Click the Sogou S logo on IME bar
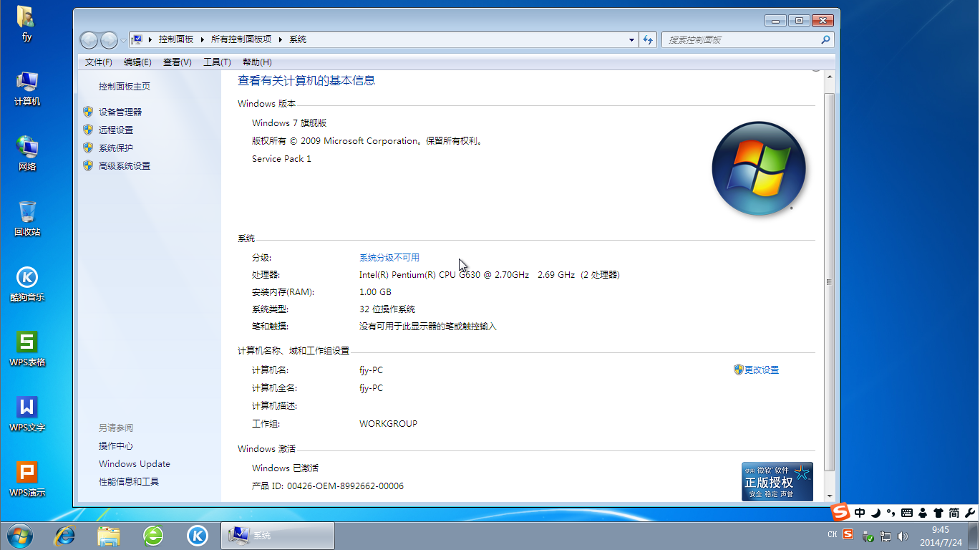This screenshot has height=550, width=980. (840, 512)
